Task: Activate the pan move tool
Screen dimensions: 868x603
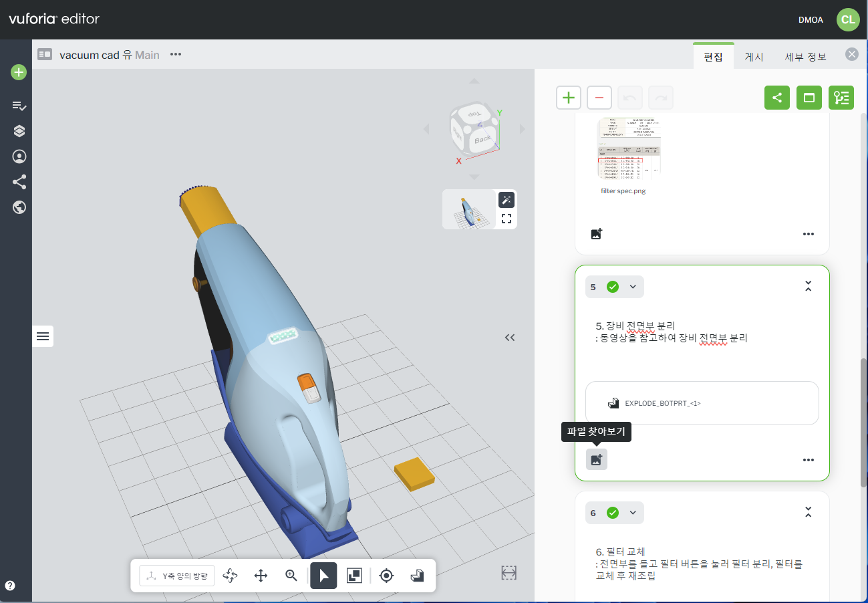Action: point(261,576)
